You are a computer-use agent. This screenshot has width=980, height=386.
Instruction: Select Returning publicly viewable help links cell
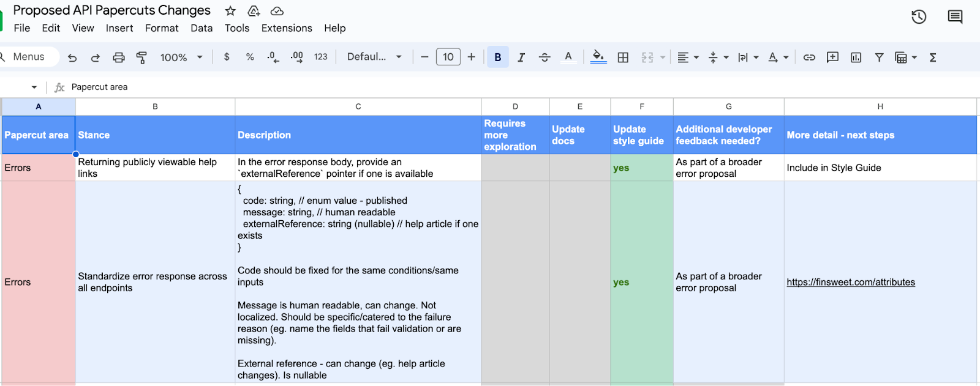pyautogui.click(x=155, y=168)
